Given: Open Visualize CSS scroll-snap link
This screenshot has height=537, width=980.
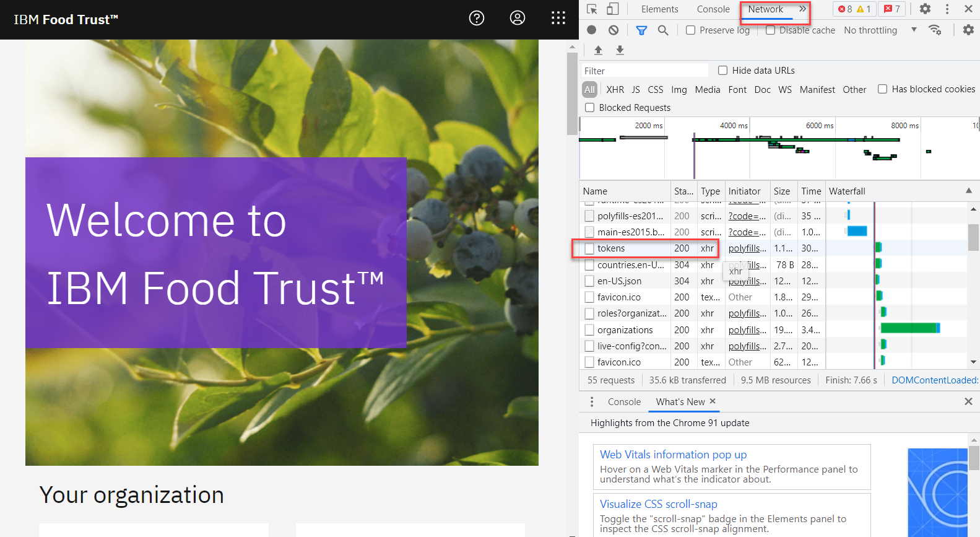Looking at the screenshot, I should pos(658,504).
